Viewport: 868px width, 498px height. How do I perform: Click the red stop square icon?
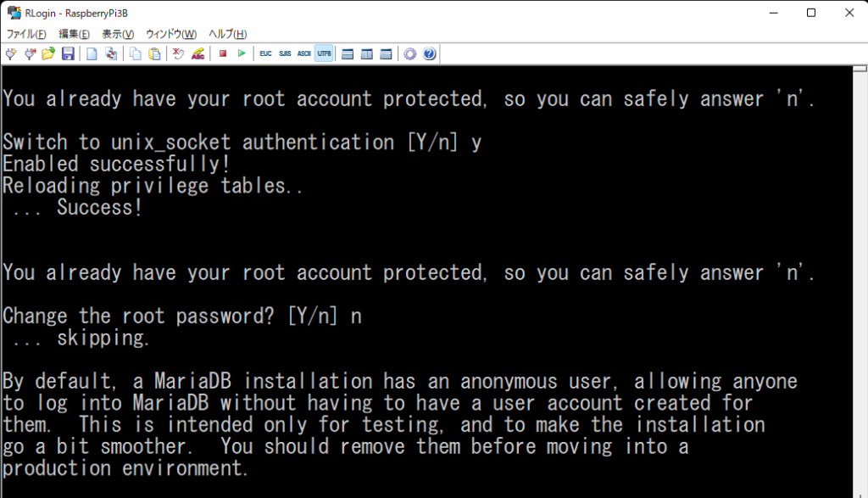223,53
